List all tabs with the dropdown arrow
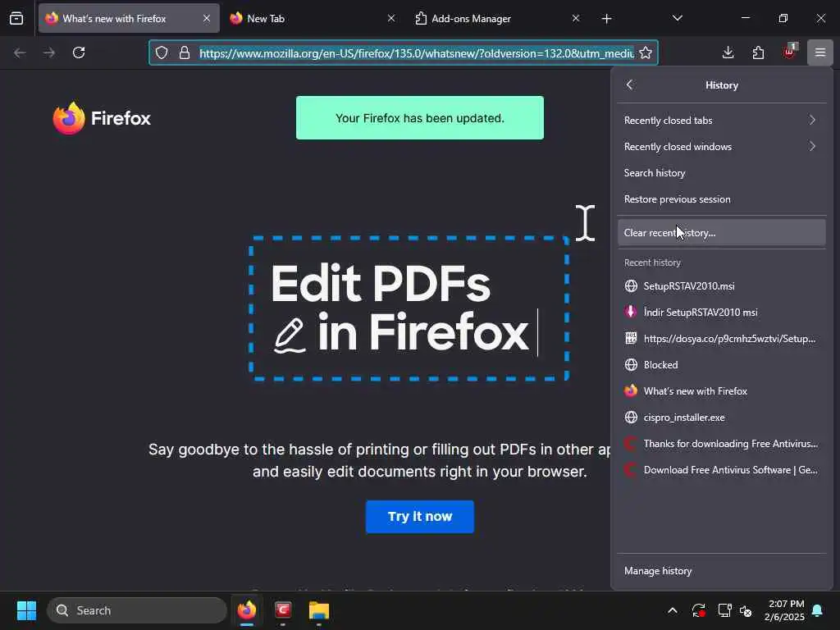 tap(677, 18)
